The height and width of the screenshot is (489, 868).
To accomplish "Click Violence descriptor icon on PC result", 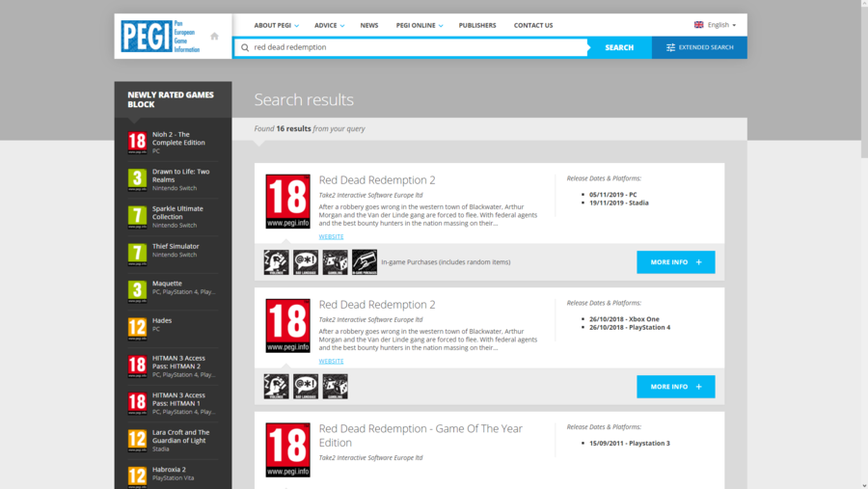I will tap(276, 262).
